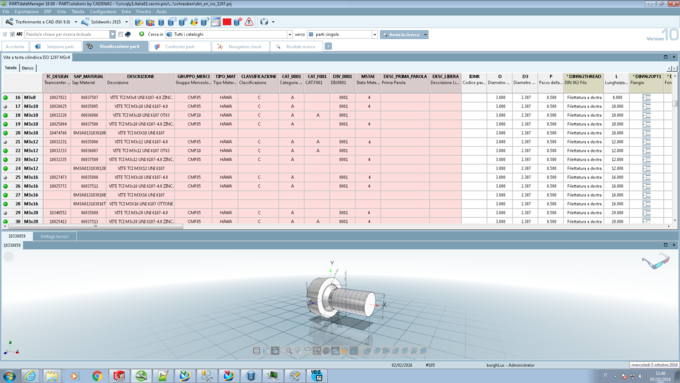Click the Avvia la ricerca button
Image resolution: width=680 pixels, height=383 pixels.
click(x=402, y=34)
